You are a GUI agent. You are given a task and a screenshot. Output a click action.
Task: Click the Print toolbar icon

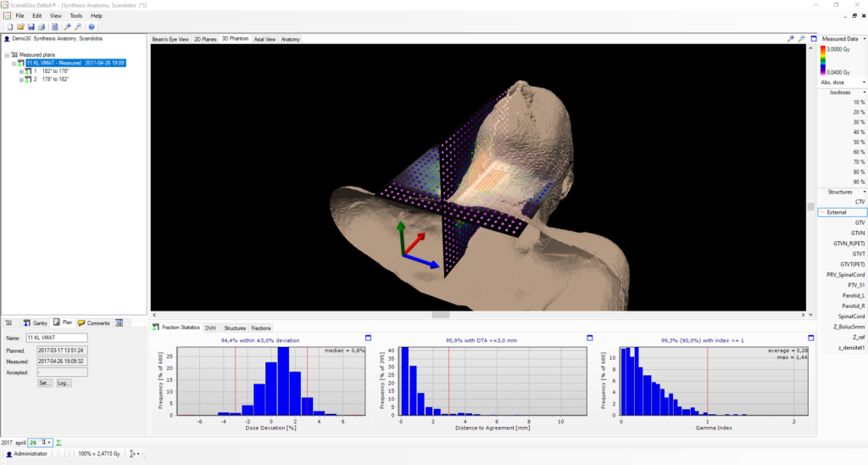[x=42, y=27]
